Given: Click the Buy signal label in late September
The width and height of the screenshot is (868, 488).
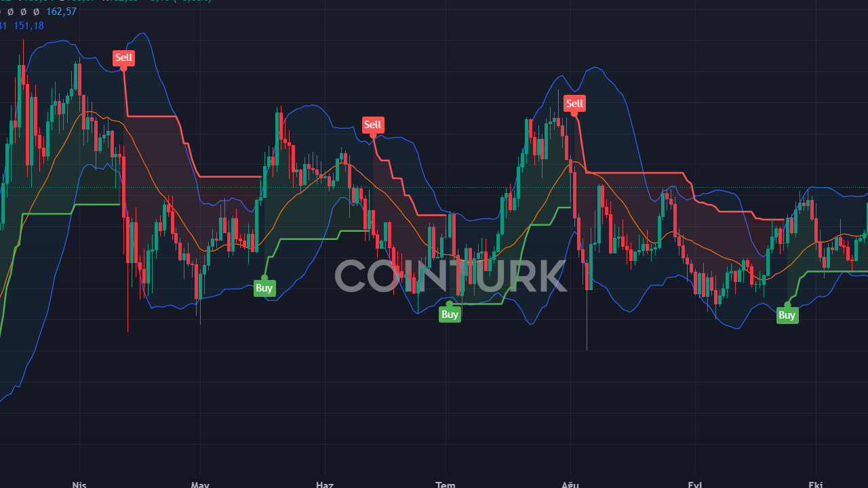Looking at the screenshot, I should coord(787,315).
